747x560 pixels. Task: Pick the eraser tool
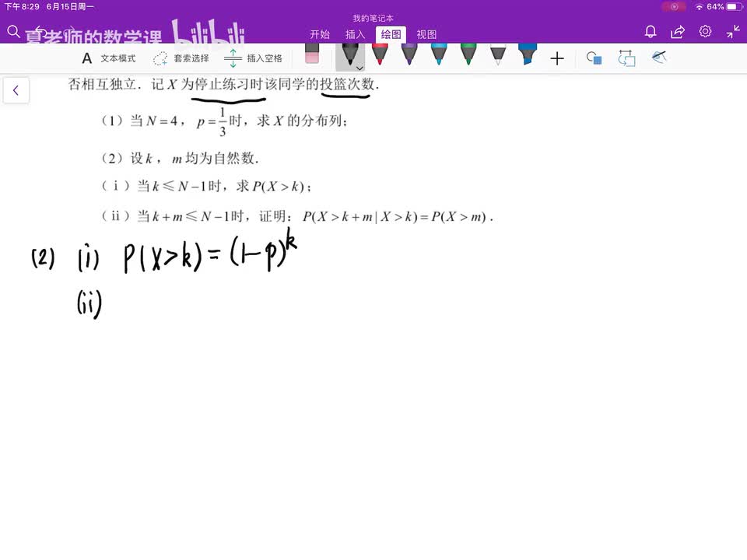(x=312, y=54)
